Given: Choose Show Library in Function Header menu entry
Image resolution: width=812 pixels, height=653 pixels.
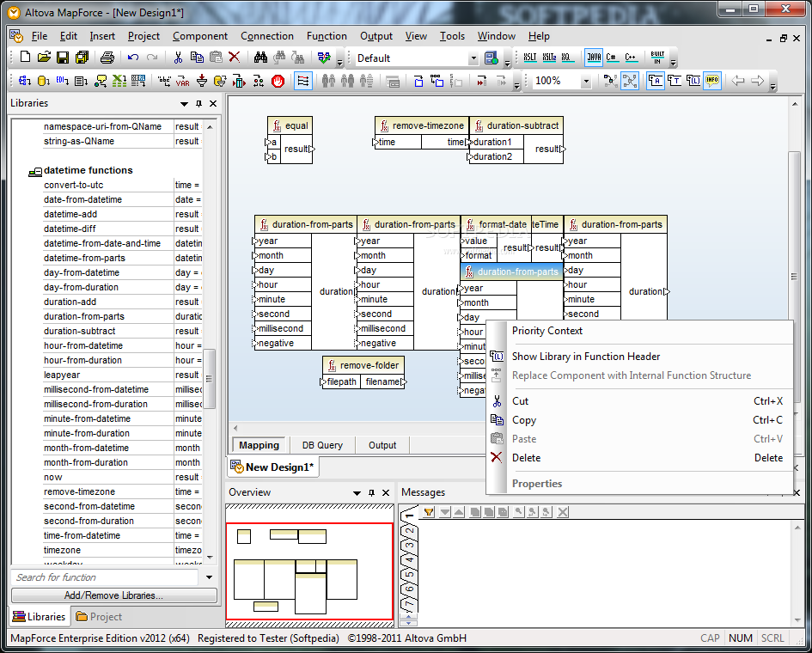Looking at the screenshot, I should pos(639,357).
